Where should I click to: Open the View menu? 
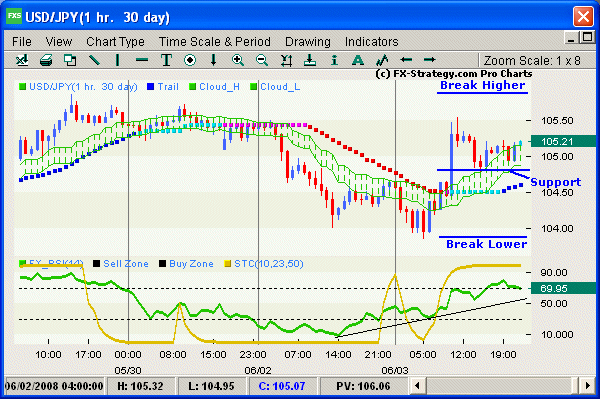coord(59,41)
